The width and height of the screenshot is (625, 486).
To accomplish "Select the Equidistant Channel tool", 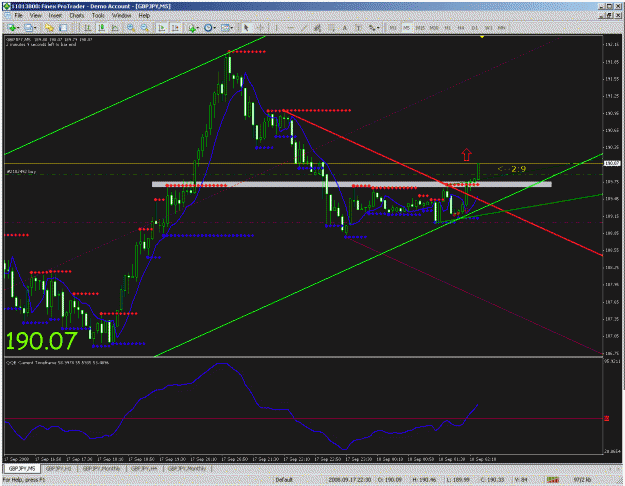I will click(x=318, y=28).
